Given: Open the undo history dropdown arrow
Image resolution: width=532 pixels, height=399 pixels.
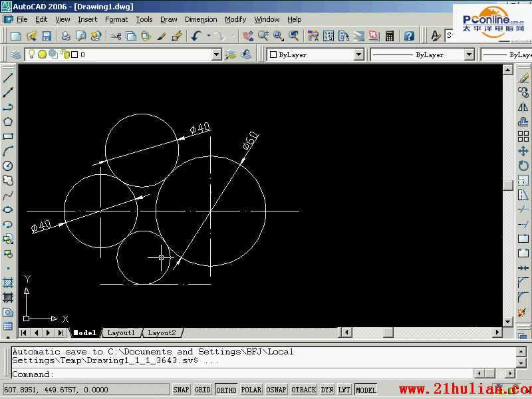Looking at the screenshot, I should pyautogui.click(x=209, y=36).
